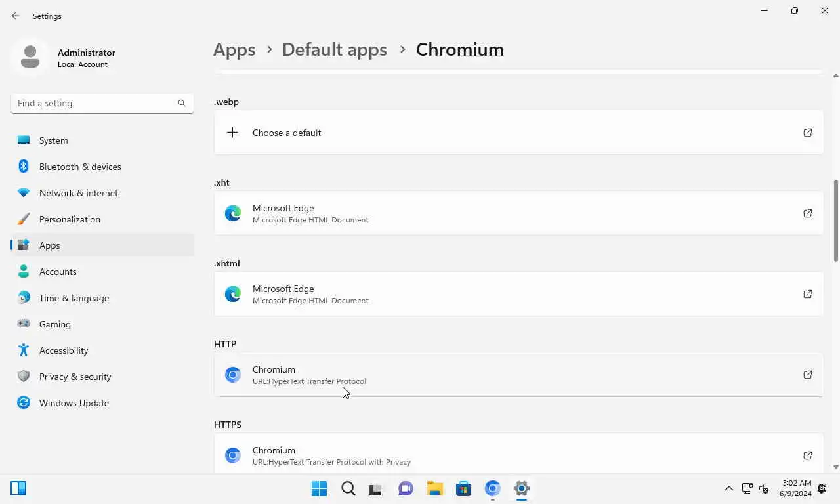Viewport: 840px width, 504px height.
Task: Open Chat app on the taskbar
Action: click(x=406, y=488)
